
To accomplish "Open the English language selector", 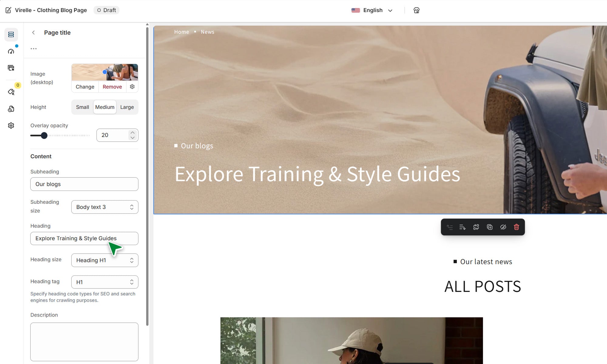I will 372,10.
